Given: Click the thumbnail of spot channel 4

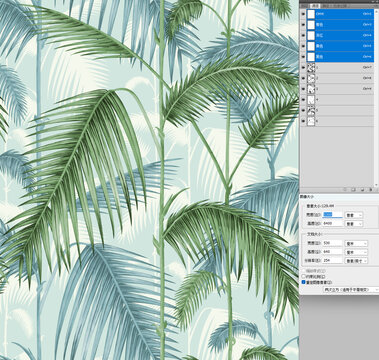Looking at the screenshot, I should point(311,100).
